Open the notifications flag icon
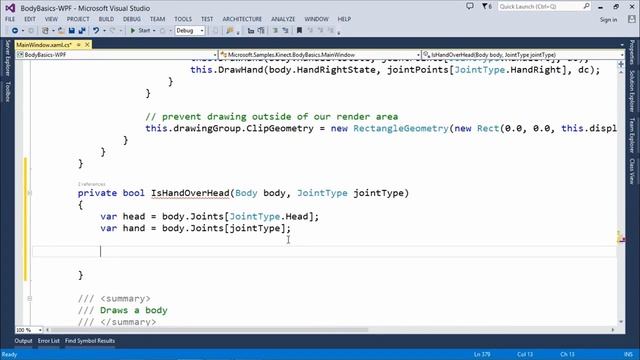Viewport: 640px width, 360px height. [x=487, y=7]
